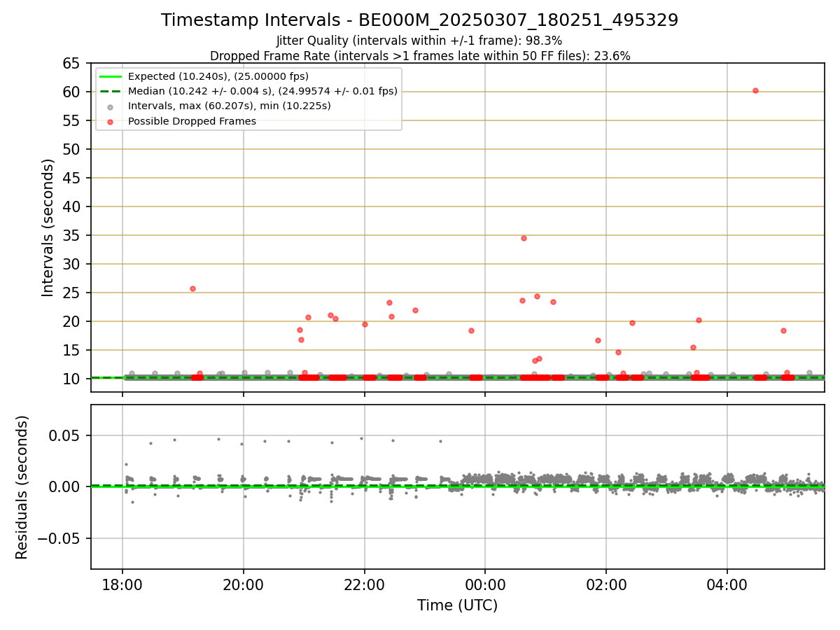This screenshot has height=630, width=840.
Task: Click the red point near 18.4 seconds before 05:00
Action: point(783,330)
